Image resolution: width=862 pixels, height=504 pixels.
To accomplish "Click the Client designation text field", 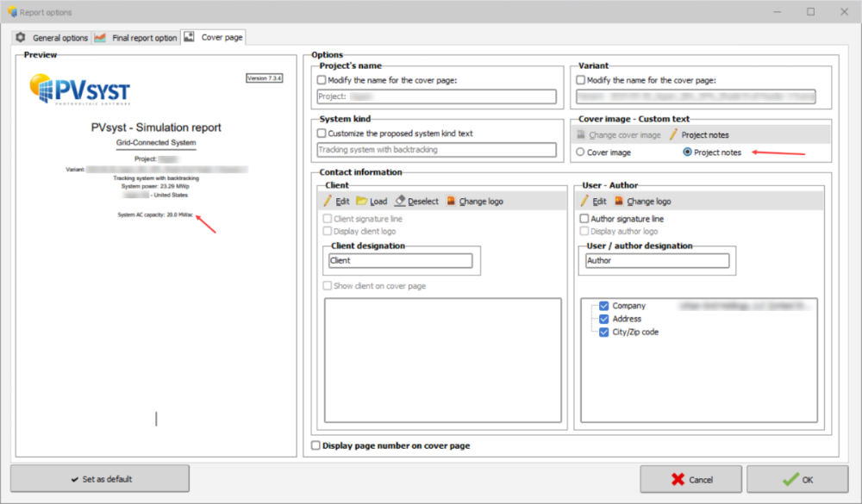I will click(400, 260).
